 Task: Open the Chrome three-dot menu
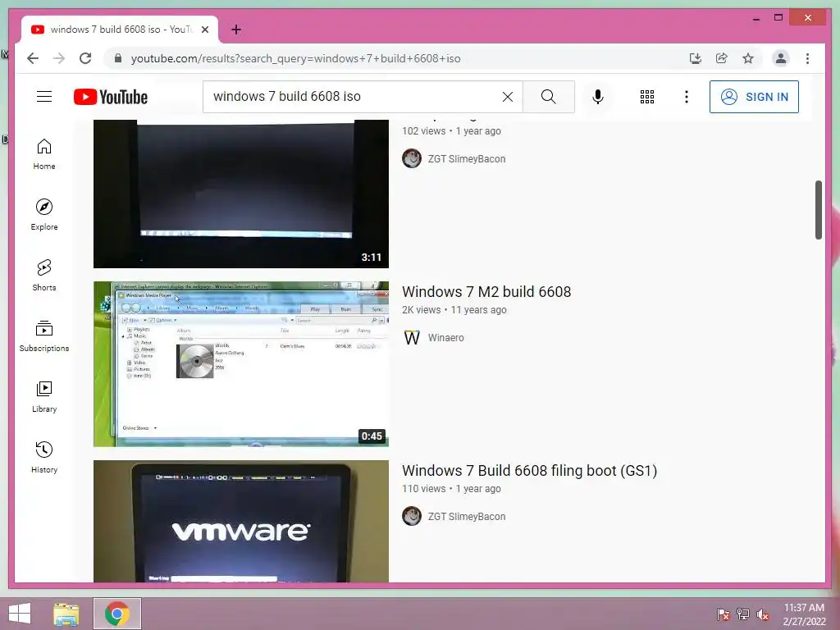(x=807, y=58)
